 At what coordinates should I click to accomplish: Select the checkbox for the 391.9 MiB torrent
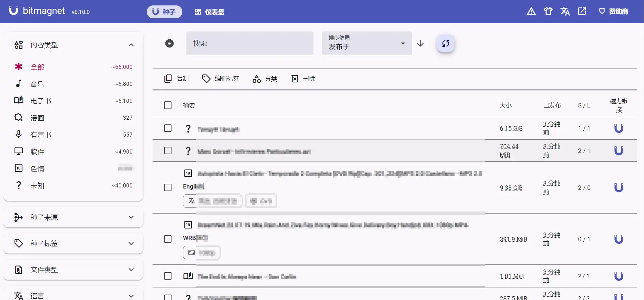pos(168,239)
